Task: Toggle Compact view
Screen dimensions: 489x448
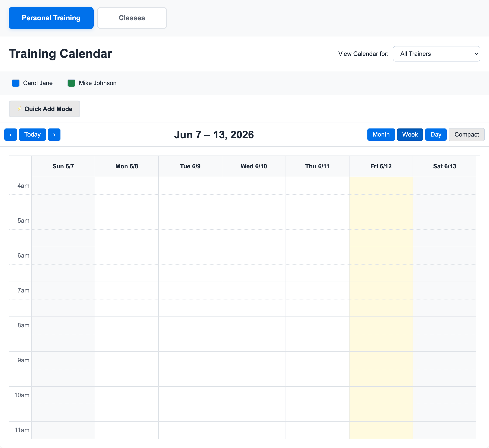Action: click(x=467, y=135)
